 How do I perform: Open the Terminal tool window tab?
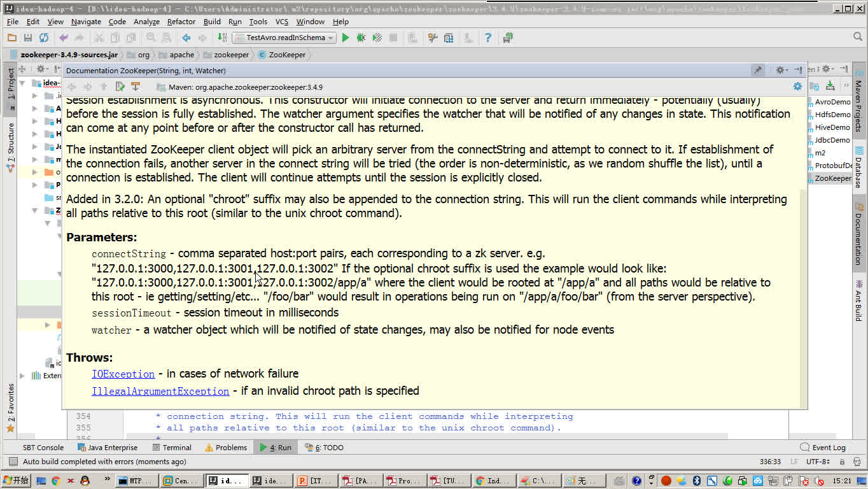[171, 448]
